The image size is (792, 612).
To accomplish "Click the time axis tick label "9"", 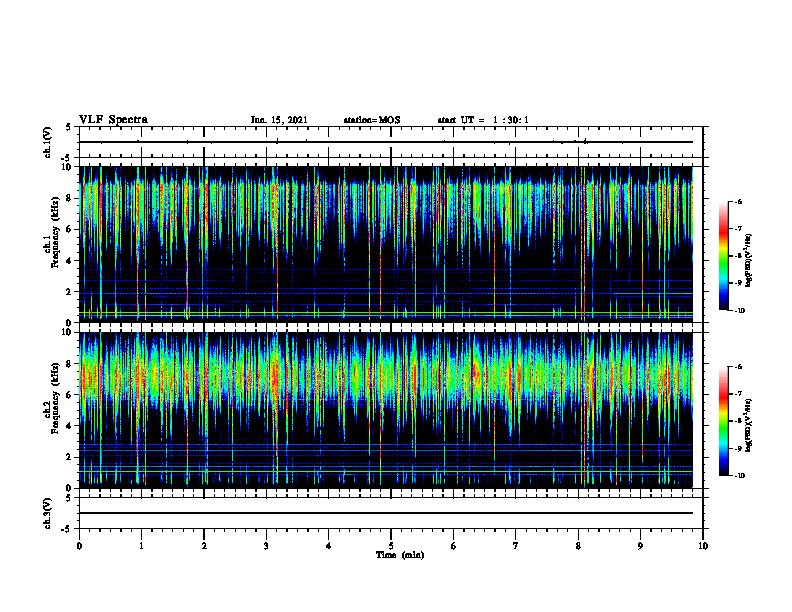I will click(640, 546).
